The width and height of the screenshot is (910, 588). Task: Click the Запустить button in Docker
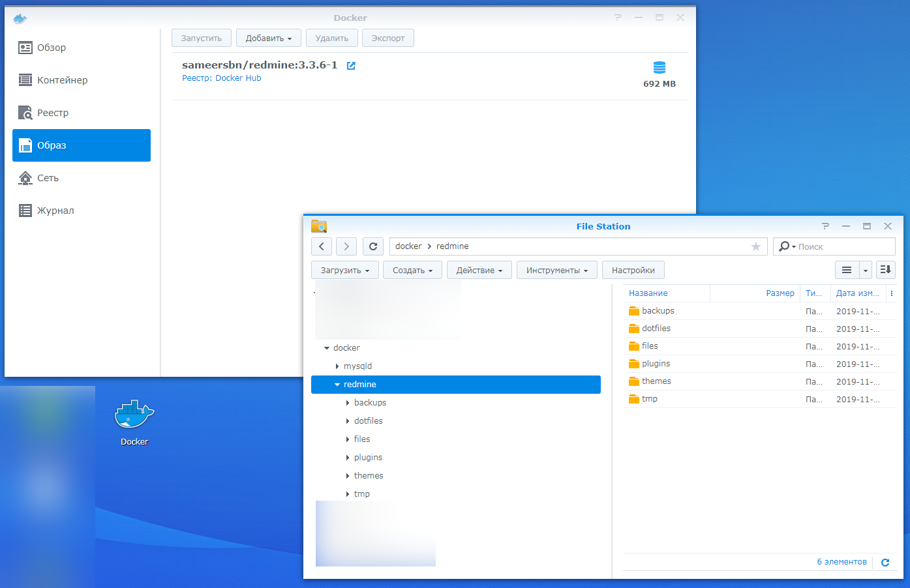click(202, 38)
